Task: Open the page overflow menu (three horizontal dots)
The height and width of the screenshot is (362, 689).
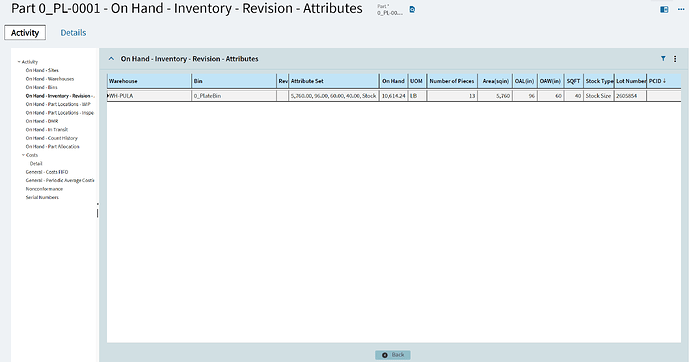Action: click(x=681, y=9)
